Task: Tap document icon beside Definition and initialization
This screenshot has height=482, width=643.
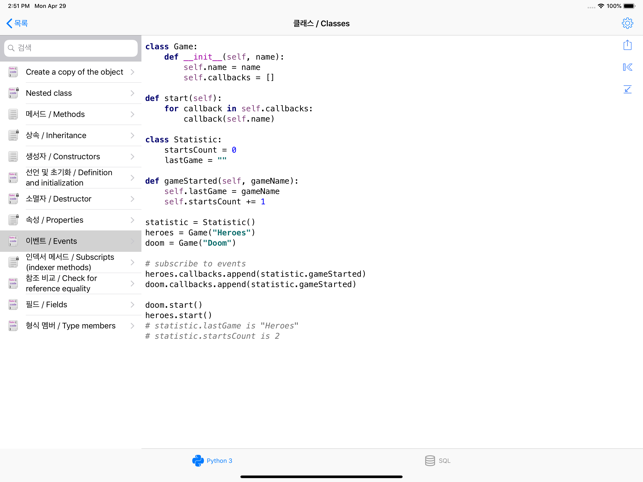Action: click(x=13, y=178)
